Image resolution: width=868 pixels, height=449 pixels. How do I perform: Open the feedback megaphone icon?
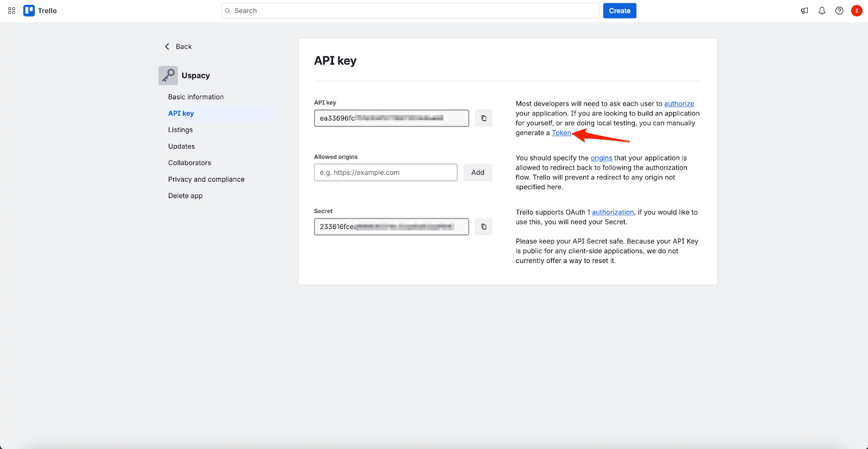pos(805,11)
